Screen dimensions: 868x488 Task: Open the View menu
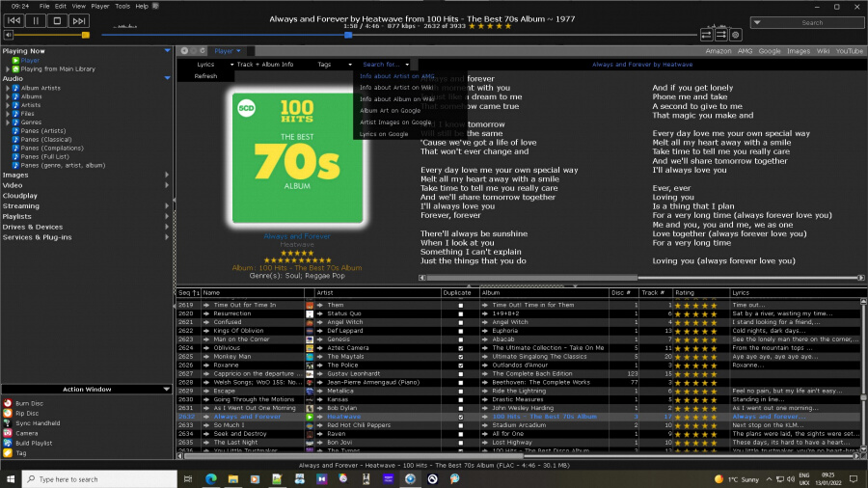click(79, 6)
